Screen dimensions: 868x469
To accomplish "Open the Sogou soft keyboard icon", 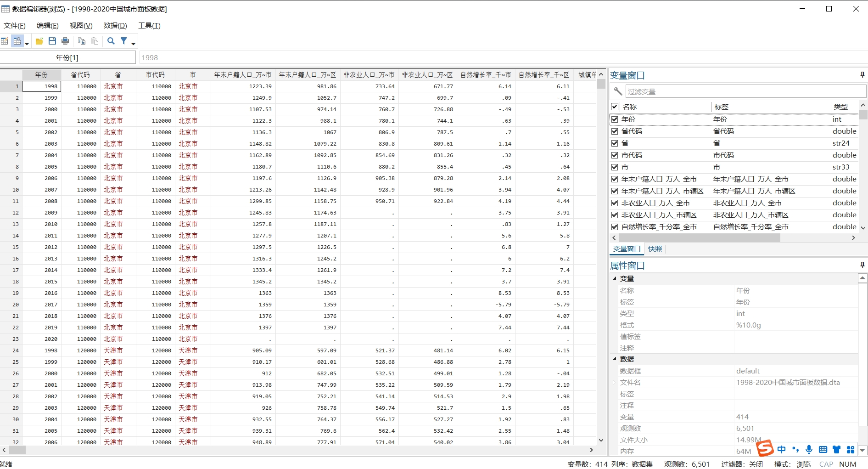I will click(x=823, y=449).
